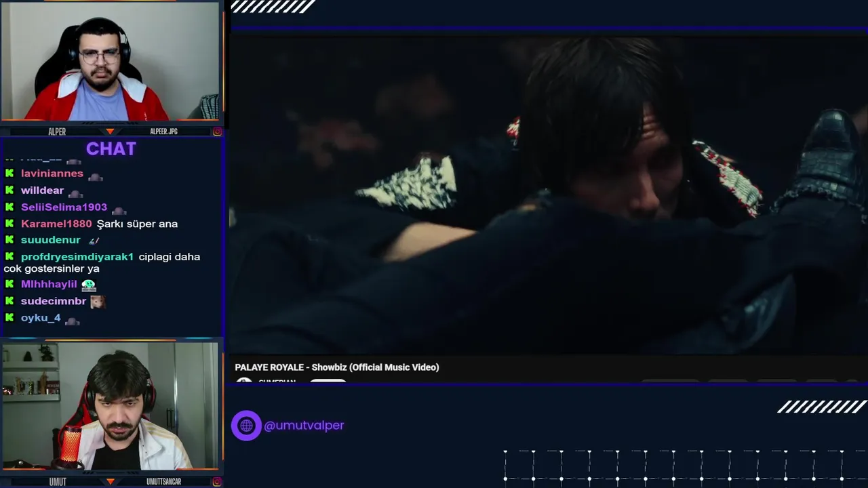Screen dimensions: 868x488
Task: Click the purple globe icon next to @umutvalper
Action: [x=246, y=426]
